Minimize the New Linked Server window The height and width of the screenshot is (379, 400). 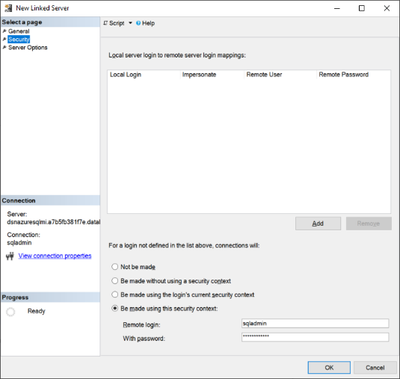click(x=337, y=8)
